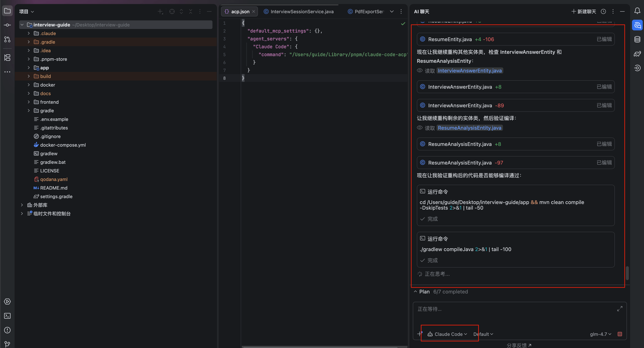
Task: Open the Terminal tool window icon
Action: [x=7, y=316]
